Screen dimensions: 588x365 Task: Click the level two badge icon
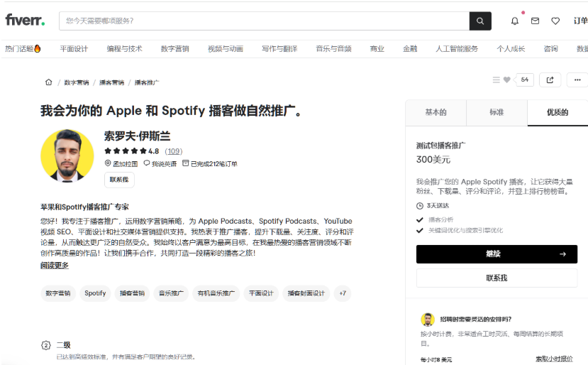tap(46, 345)
